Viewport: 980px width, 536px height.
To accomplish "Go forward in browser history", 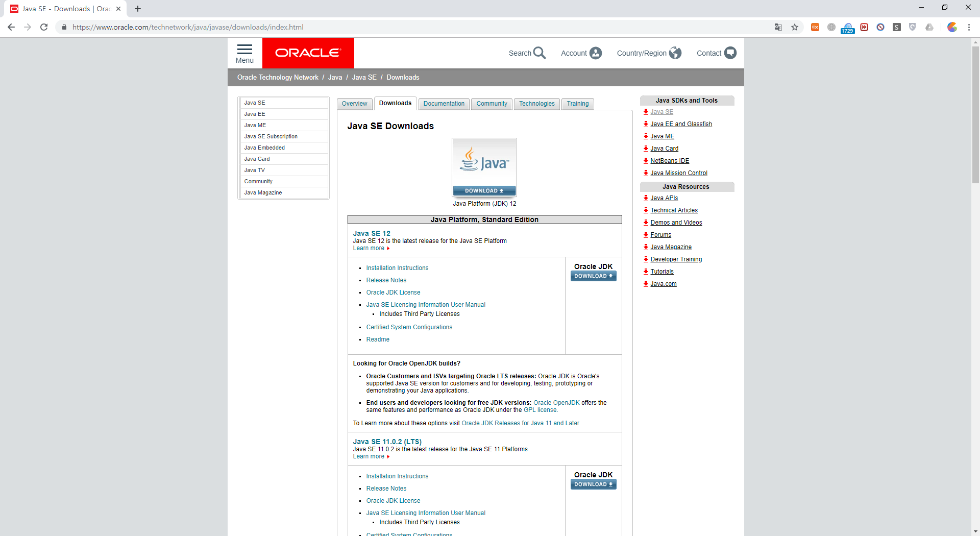I will (28, 27).
